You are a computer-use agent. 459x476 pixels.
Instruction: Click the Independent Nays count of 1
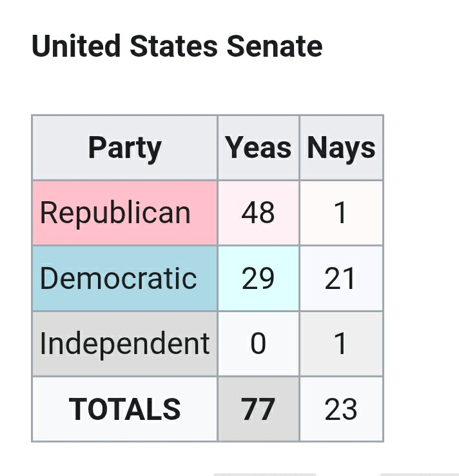tap(341, 344)
